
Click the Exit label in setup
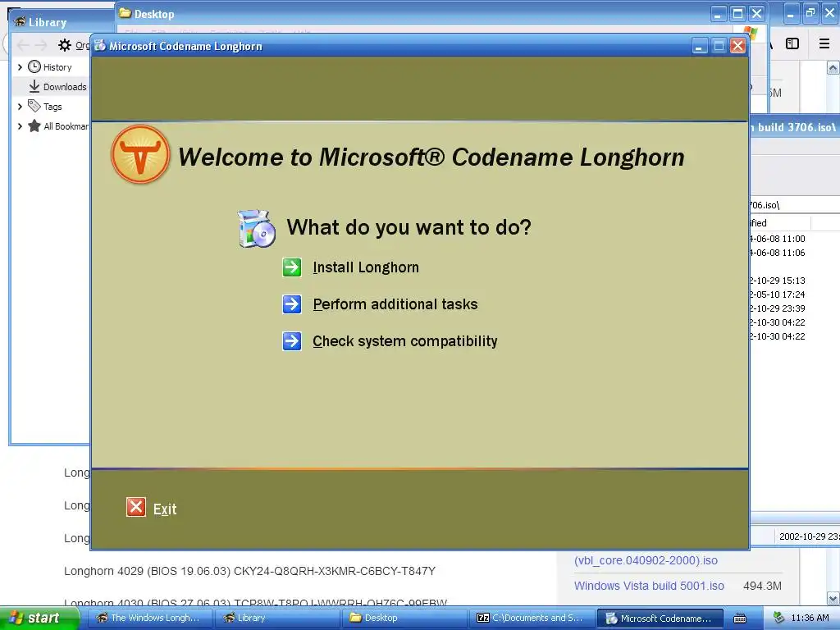point(164,509)
